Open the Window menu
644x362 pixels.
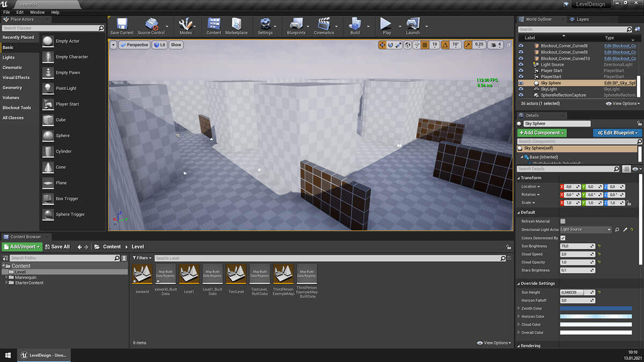[37, 12]
